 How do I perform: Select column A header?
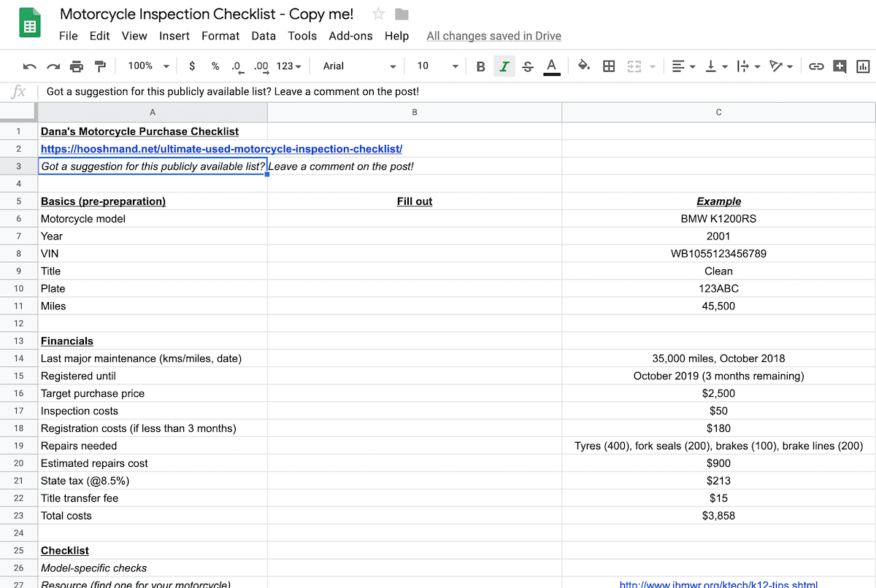click(153, 112)
